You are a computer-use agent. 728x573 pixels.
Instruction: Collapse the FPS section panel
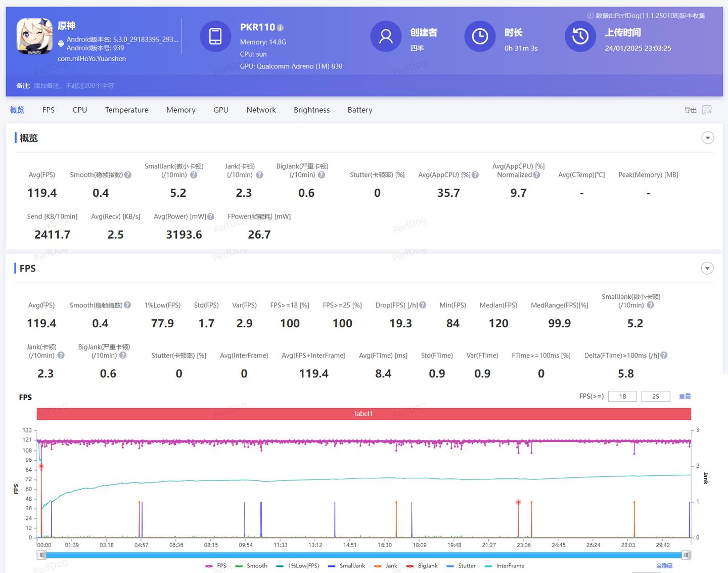point(708,269)
